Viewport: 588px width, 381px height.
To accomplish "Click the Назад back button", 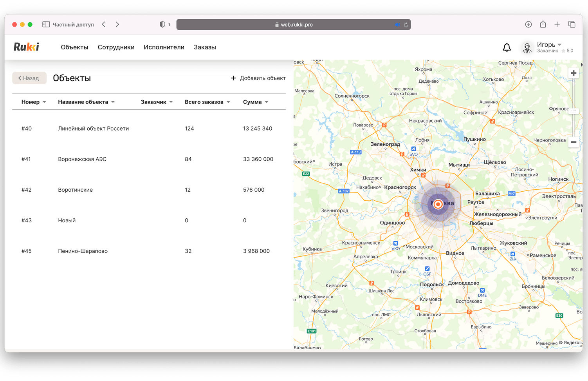I will click(29, 78).
